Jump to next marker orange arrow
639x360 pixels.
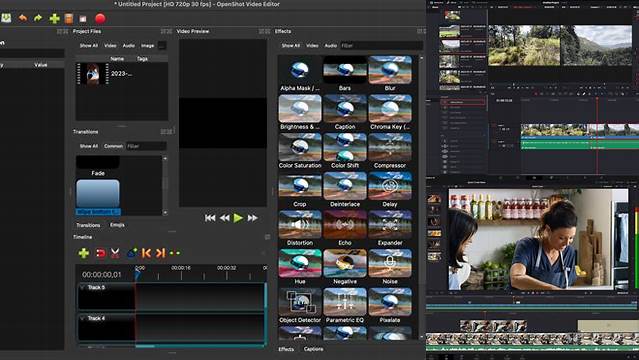[x=161, y=253]
